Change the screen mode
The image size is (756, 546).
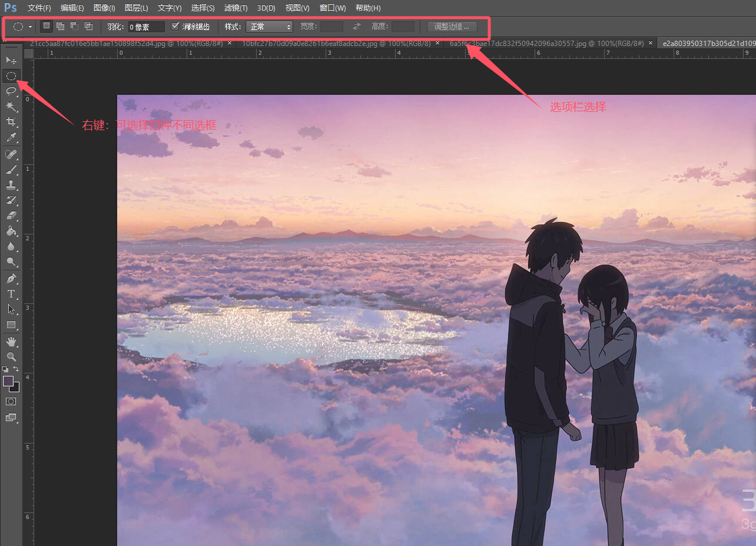click(x=11, y=417)
